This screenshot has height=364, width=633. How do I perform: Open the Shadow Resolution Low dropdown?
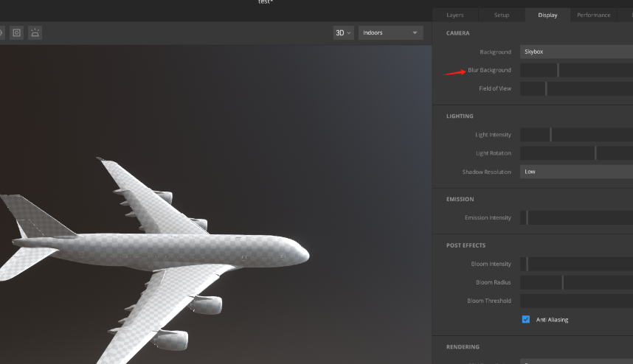(x=576, y=172)
